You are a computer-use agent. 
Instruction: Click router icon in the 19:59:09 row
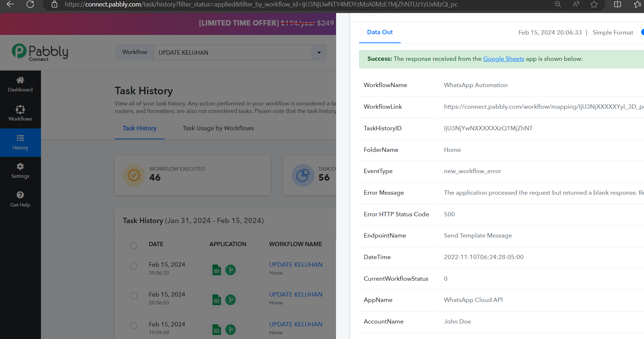tap(231, 330)
